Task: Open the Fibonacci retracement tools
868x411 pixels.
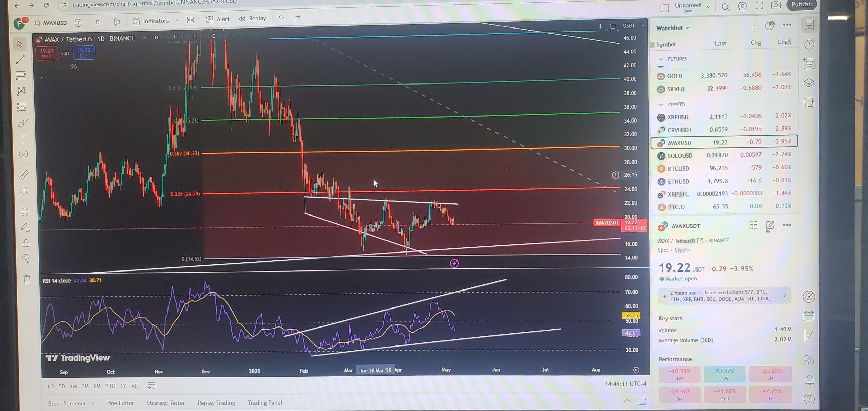Action: tap(21, 75)
